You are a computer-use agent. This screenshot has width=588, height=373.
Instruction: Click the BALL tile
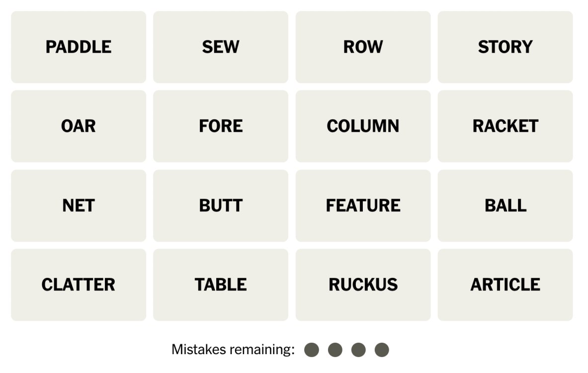click(505, 205)
